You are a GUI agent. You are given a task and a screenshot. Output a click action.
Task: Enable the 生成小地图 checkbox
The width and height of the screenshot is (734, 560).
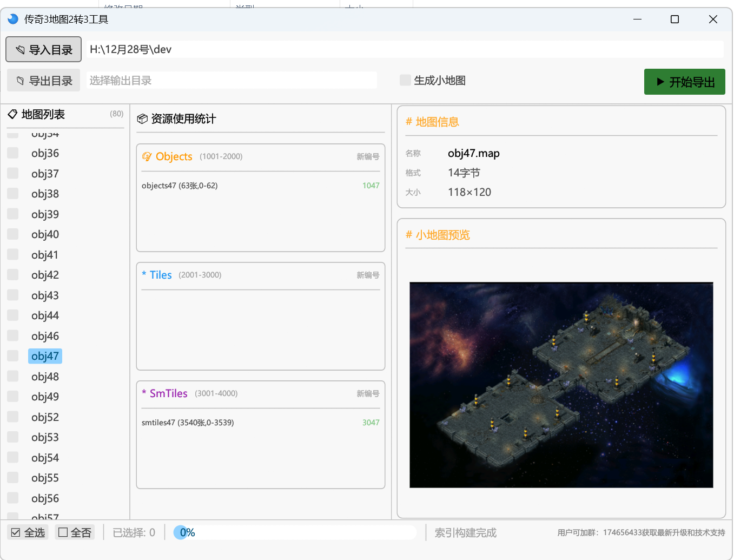pos(405,80)
